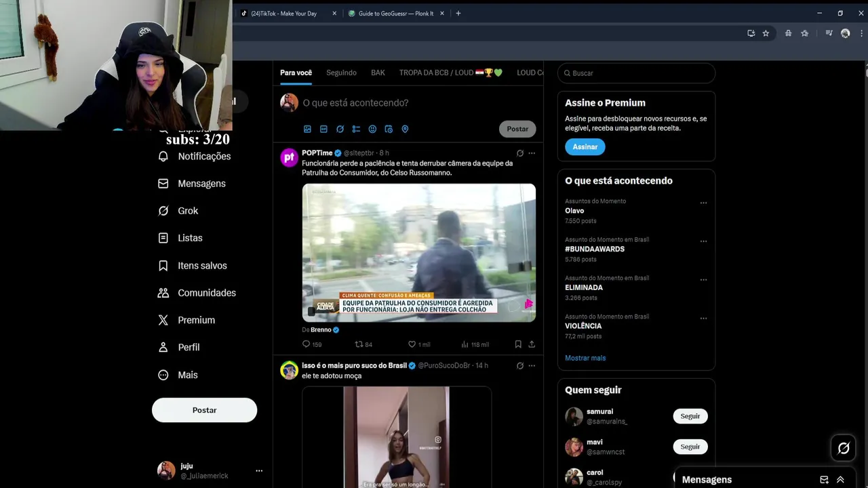
Task: Ask Grok about PuroSucoDoBr post
Action: [520, 365]
